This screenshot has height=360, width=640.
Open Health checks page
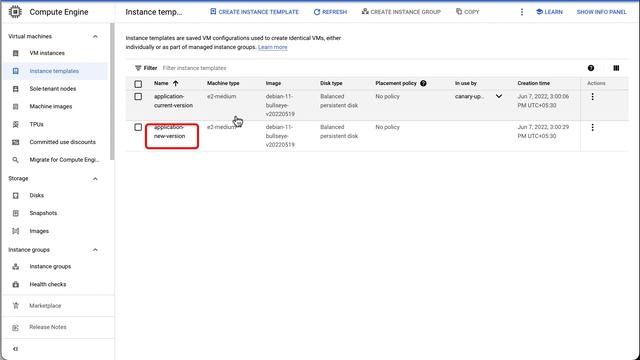click(x=48, y=284)
